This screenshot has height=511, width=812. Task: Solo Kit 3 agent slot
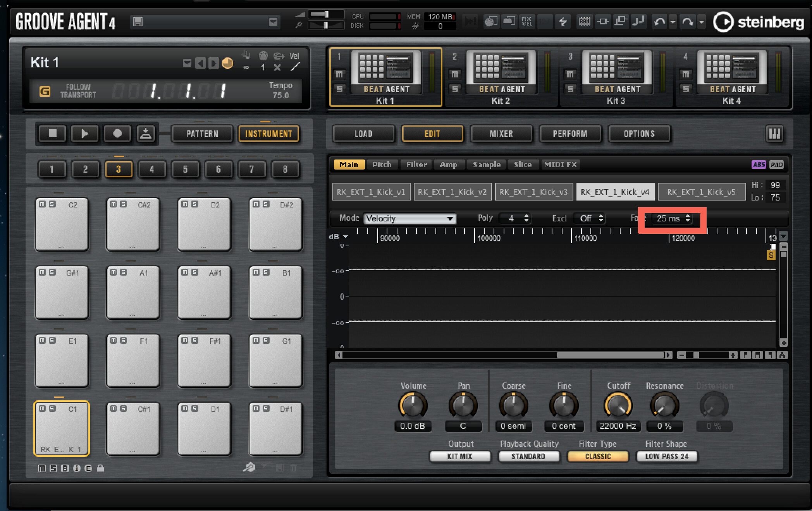point(570,89)
